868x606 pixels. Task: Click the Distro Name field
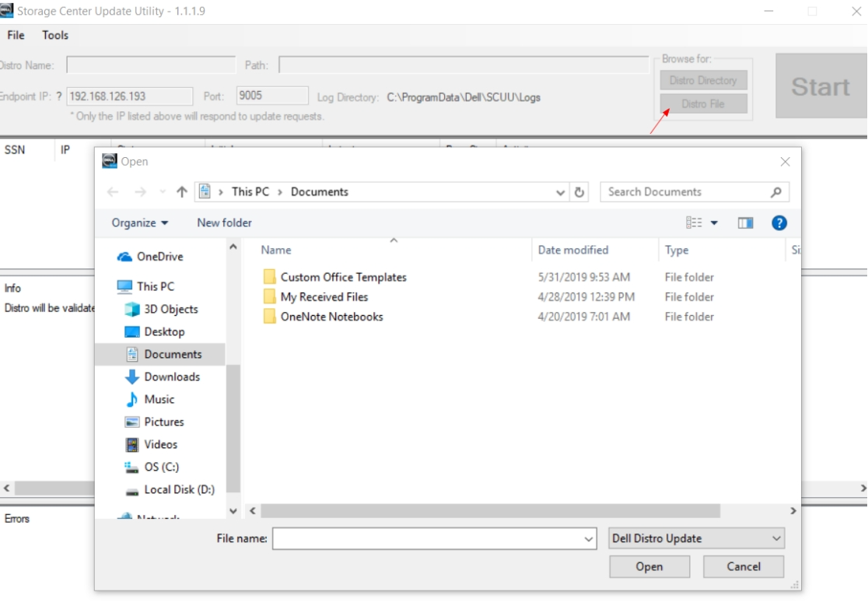151,65
